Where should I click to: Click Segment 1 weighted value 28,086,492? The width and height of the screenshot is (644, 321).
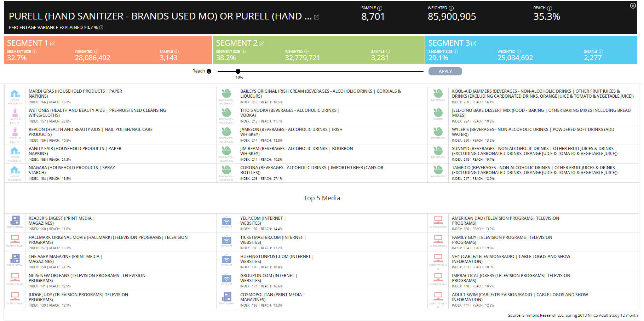pyautogui.click(x=93, y=58)
